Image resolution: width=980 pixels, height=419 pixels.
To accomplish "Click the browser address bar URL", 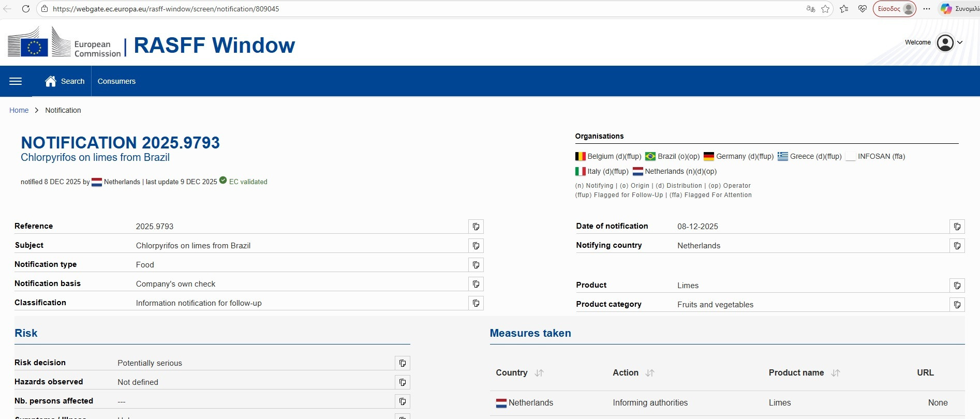I will click(x=166, y=9).
